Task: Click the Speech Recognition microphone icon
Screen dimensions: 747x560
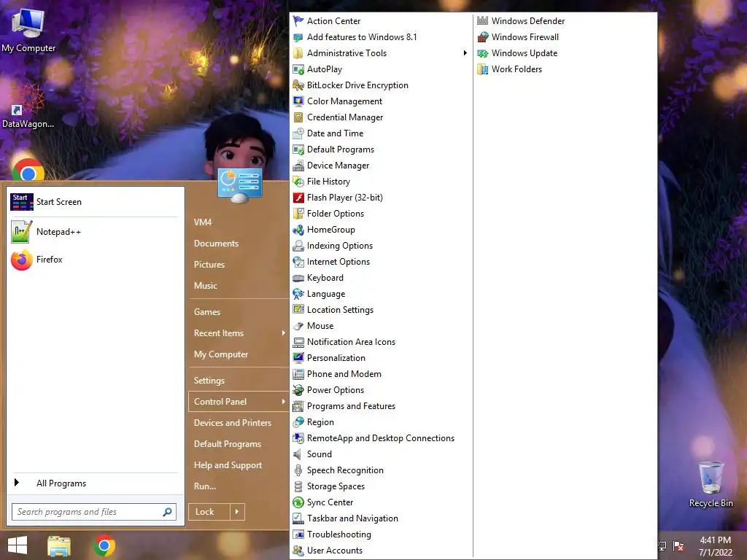Action: click(298, 470)
